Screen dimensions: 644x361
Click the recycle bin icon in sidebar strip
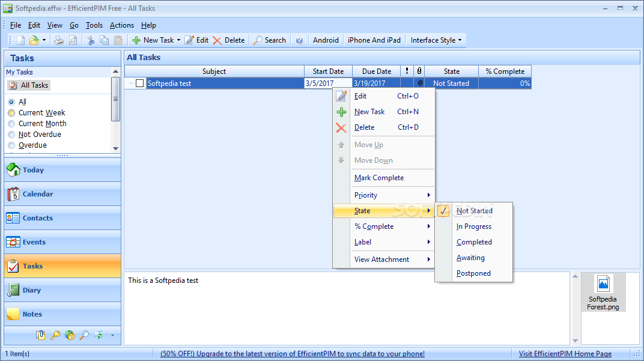point(99,335)
